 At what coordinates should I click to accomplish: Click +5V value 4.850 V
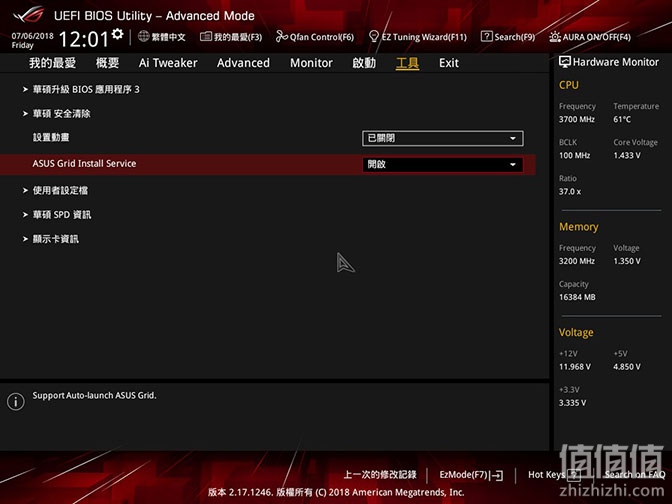pos(627,367)
